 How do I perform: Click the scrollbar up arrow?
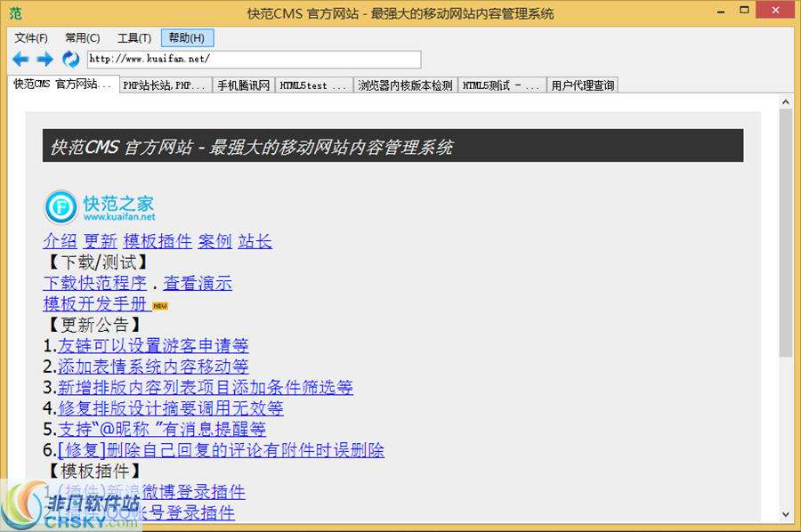point(786,102)
